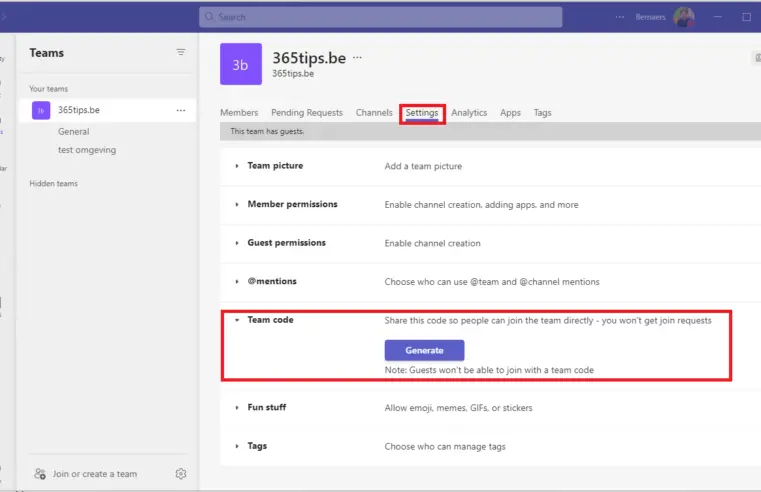This screenshot has height=492, width=761.
Task: Click the ellipsis next to the 365tips.be heading
Action: [357, 58]
